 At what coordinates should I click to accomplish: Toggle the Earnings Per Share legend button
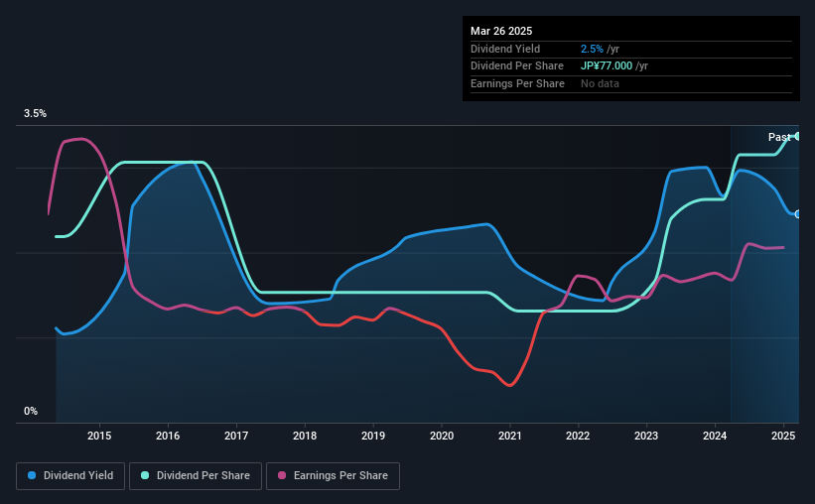coord(333,476)
